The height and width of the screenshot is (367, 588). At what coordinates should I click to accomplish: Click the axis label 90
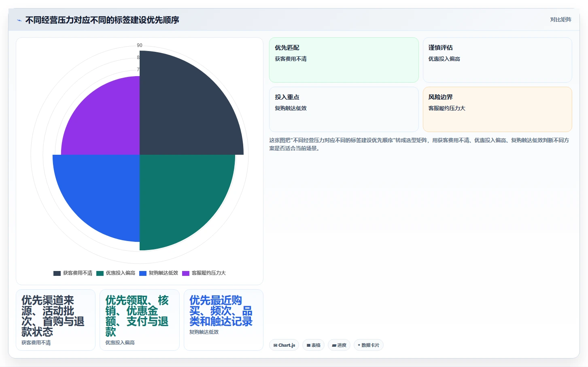(140, 45)
